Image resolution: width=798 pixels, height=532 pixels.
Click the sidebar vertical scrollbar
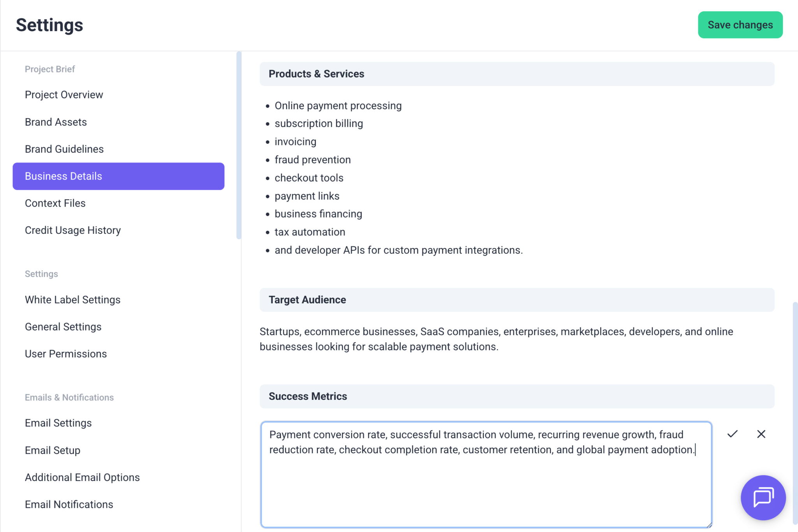point(239,145)
